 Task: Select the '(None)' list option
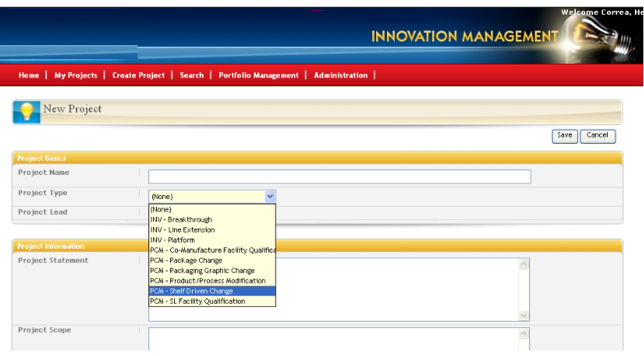[x=161, y=209]
